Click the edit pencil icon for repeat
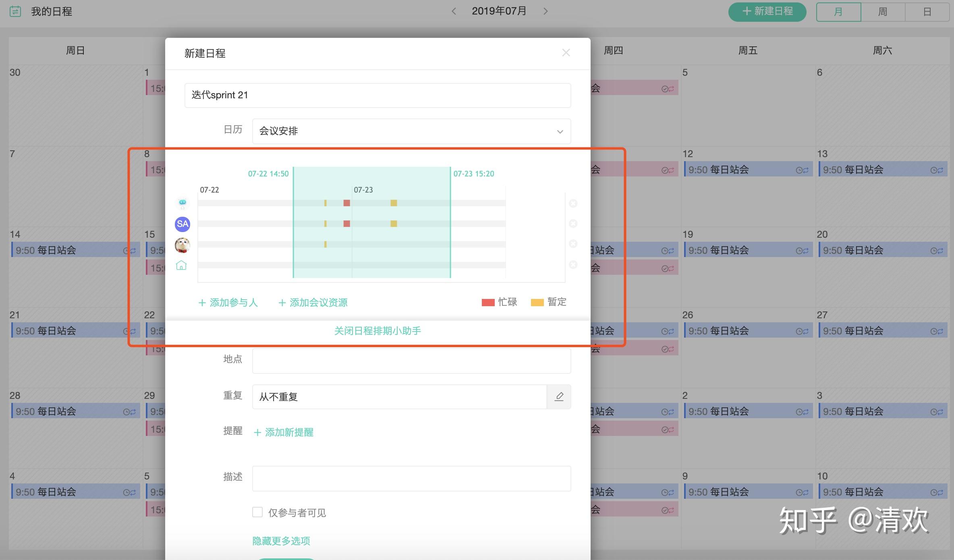Viewport: 954px width, 560px height. click(x=559, y=397)
